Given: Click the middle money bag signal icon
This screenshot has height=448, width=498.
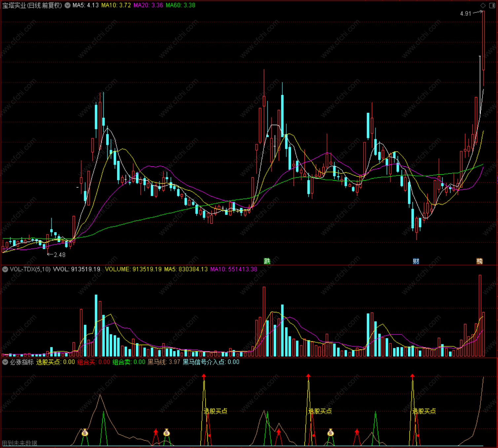Looking at the screenshot, I should [166, 432].
